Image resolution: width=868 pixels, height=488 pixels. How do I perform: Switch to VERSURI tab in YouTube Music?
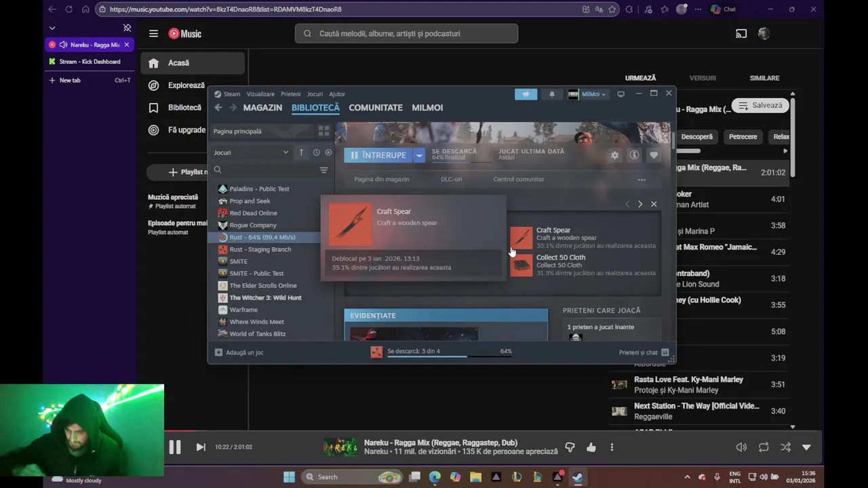coord(703,78)
